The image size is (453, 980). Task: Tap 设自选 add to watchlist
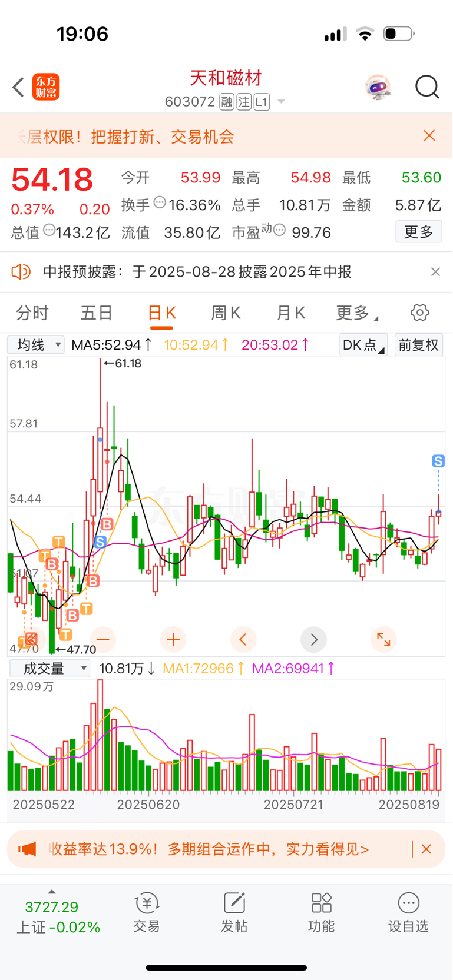[408, 913]
